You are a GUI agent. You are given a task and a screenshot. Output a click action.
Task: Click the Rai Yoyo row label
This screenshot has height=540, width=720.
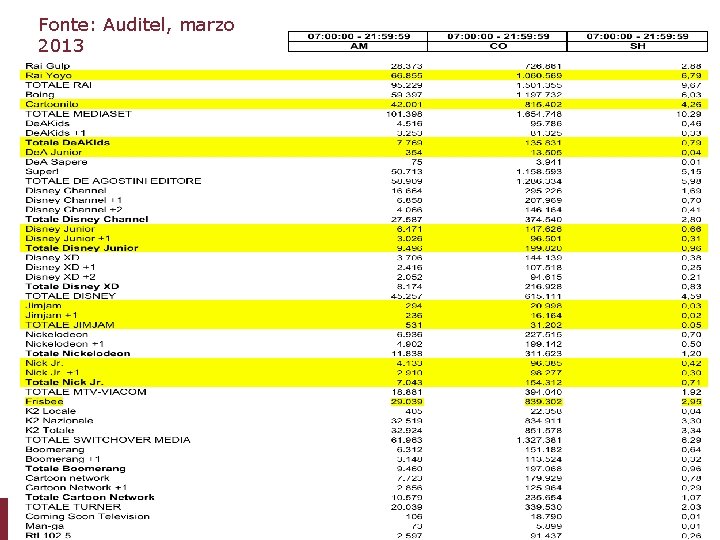click(x=49, y=75)
